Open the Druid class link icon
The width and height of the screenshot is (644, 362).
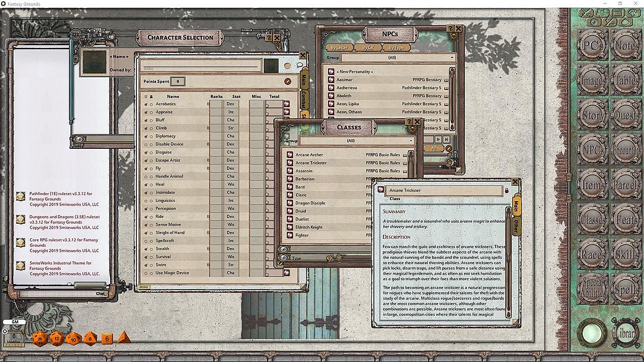pyautogui.click(x=290, y=211)
